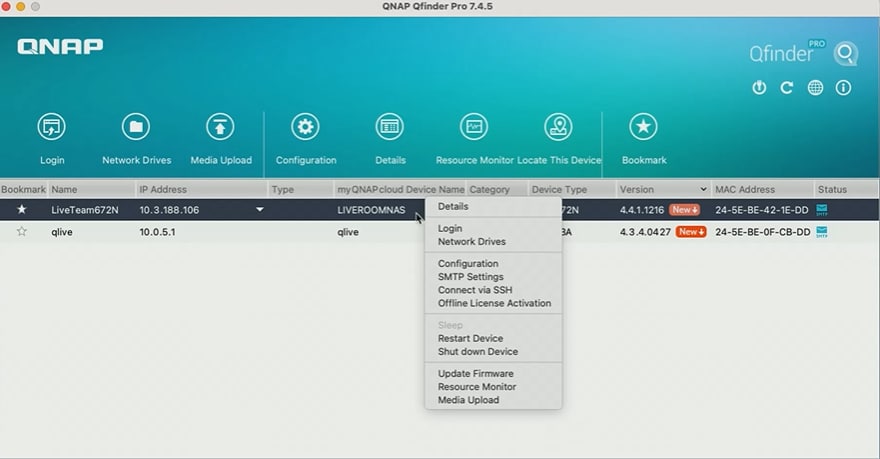Click the Media Upload toolbar icon

point(220,127)
